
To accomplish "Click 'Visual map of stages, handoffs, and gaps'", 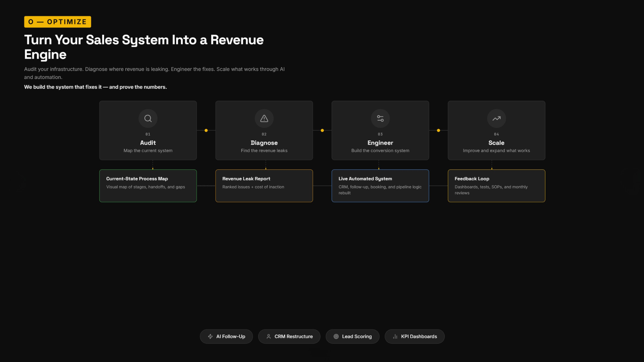I will (146, 187).
